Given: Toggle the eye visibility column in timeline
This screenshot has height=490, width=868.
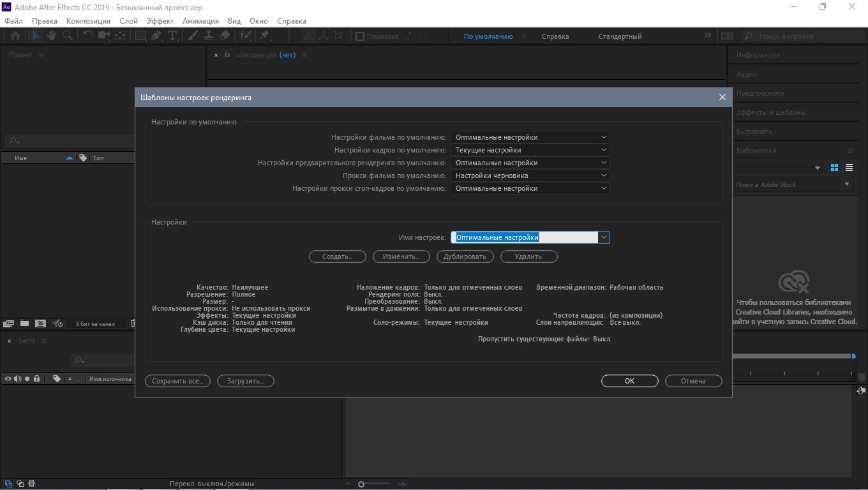Looking at the screenshot, I should pos(8,379).
